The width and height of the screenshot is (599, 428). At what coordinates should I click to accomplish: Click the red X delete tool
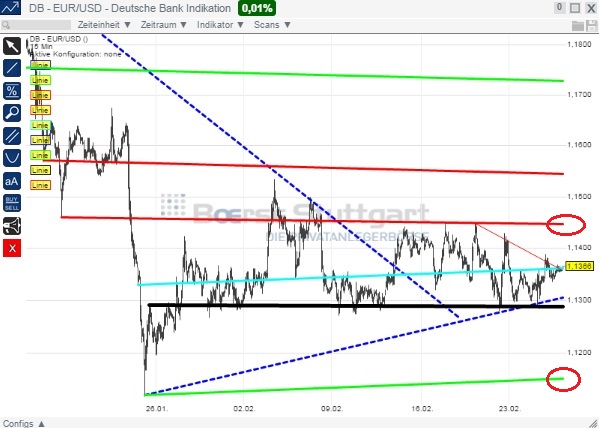[12, 248]
